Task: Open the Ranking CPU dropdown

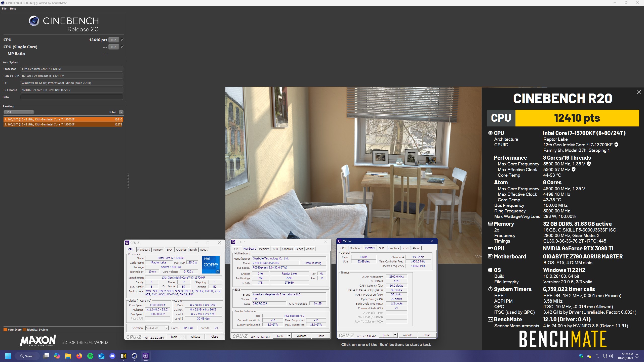Action: [19, 112]
